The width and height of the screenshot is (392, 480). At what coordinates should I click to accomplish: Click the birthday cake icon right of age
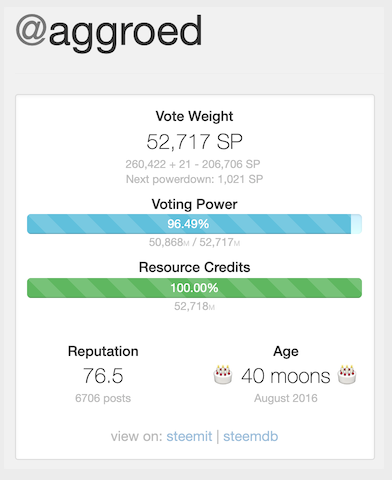(x=347, y=375)
